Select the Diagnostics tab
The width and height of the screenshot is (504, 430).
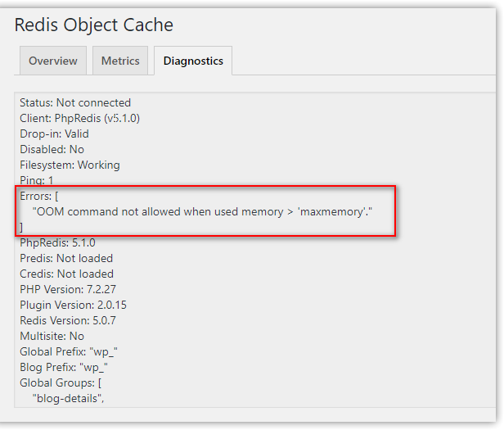click(x=193, y=61)
